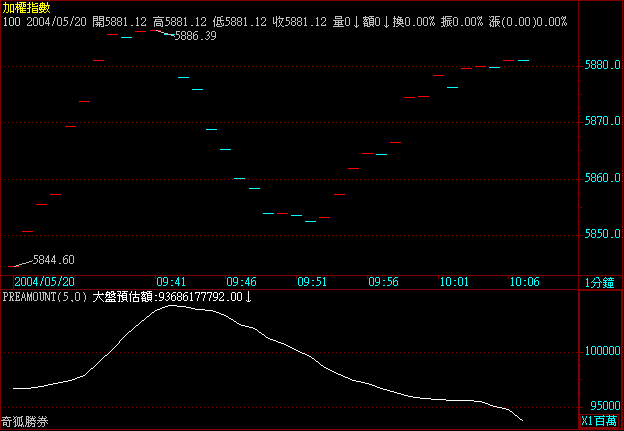Click the 5880.0 price axis label

[x=603, y=65]
